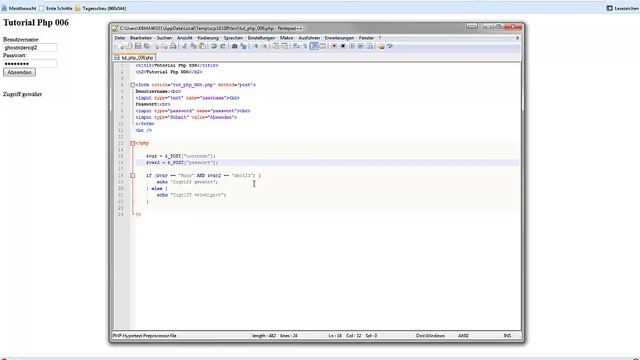Open the Meistbesucht bookmark in browser
The width and height of the screenshot is (640, 360).
[19, 8]
